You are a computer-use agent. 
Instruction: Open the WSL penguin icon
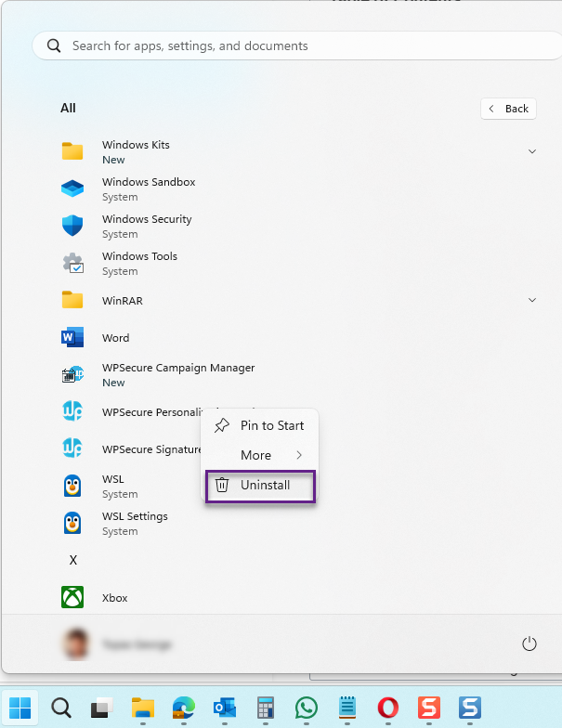[x=72, y=486]
